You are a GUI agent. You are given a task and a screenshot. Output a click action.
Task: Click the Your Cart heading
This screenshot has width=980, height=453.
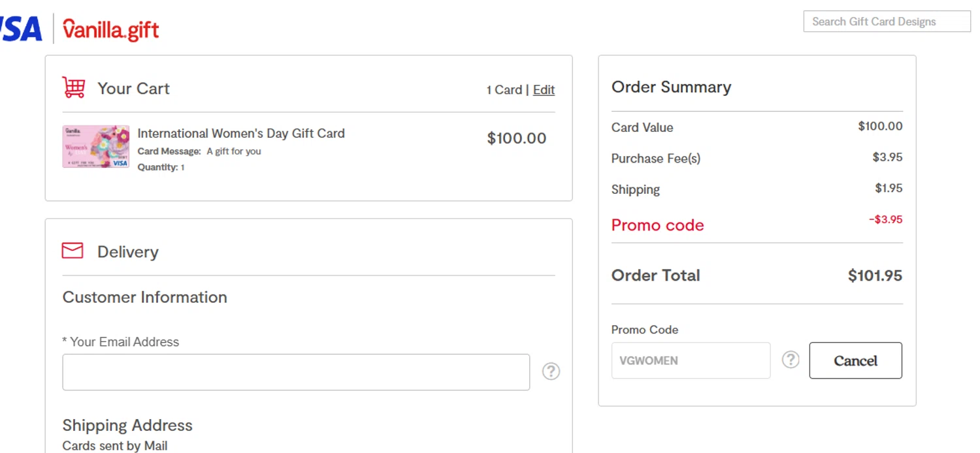pos(133,89)
